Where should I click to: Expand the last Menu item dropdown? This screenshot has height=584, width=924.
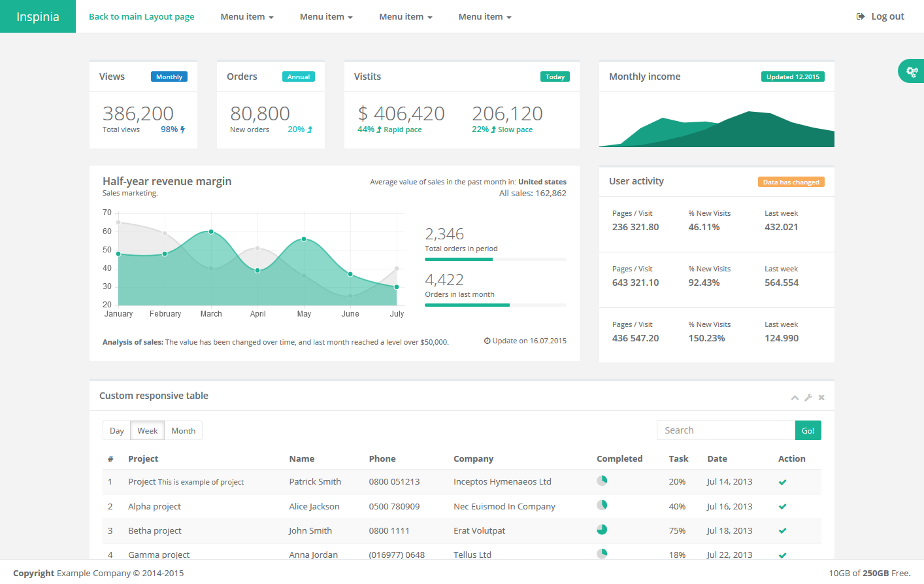coord(484,16)
